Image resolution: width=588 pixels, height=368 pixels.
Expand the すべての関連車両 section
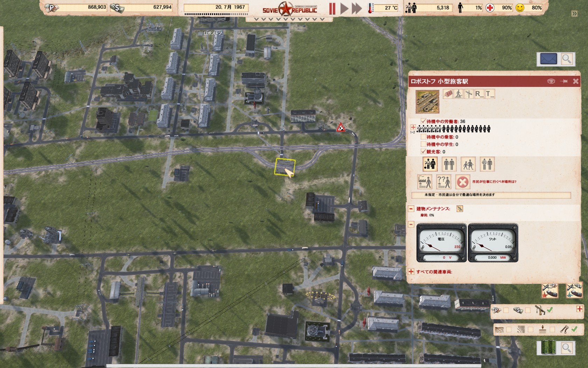(411, 272)
